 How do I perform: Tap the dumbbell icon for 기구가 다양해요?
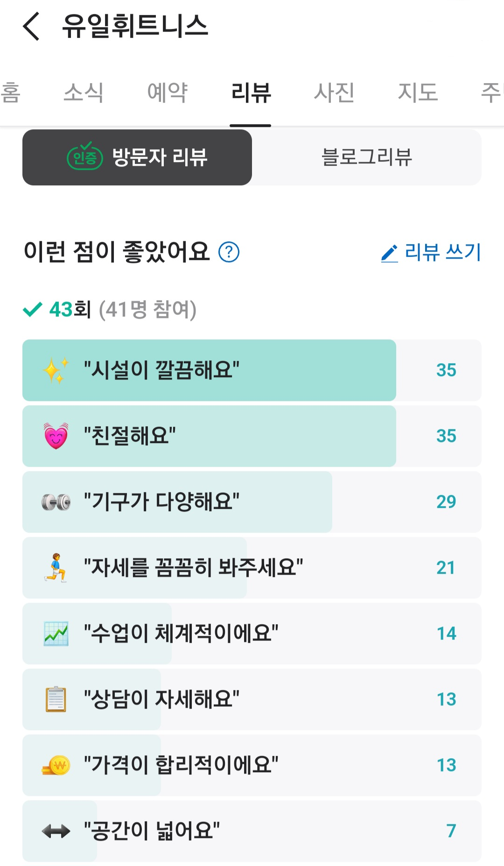point(56,502)
